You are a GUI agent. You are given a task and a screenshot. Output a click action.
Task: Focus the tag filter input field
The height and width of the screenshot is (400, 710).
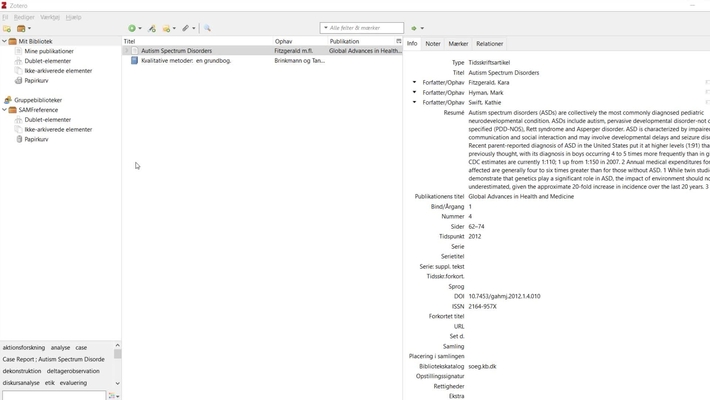54,396
